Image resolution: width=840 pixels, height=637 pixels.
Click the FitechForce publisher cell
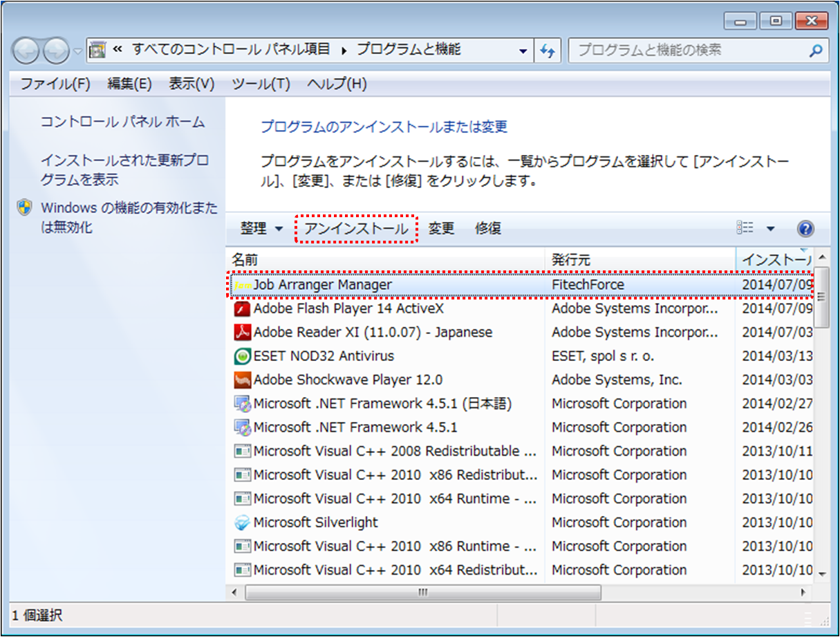pos(588,285)
